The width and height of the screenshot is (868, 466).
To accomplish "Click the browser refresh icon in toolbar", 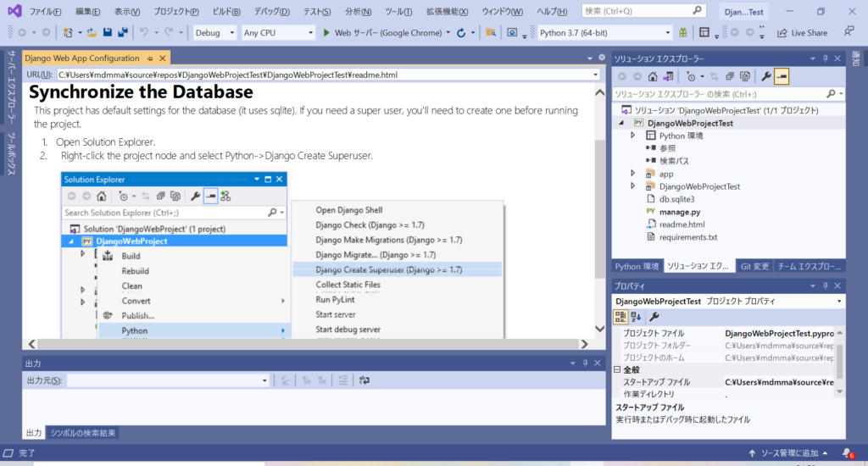I will pyautogui.click(x=460, y=33).
